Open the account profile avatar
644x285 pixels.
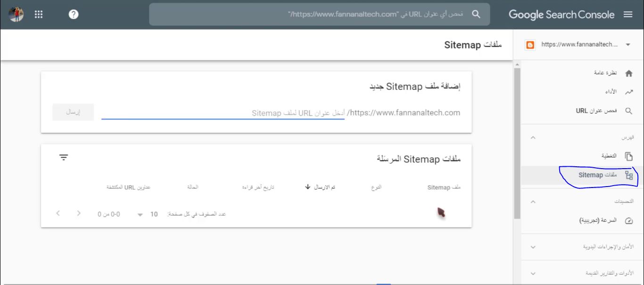point(16,14)
